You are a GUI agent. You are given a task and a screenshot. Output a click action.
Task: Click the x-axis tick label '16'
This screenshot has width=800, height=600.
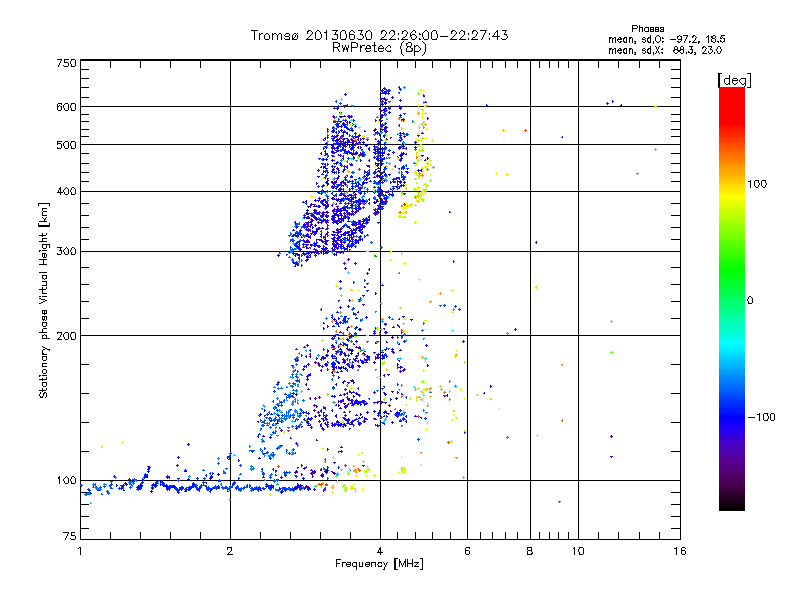[680, 551]
